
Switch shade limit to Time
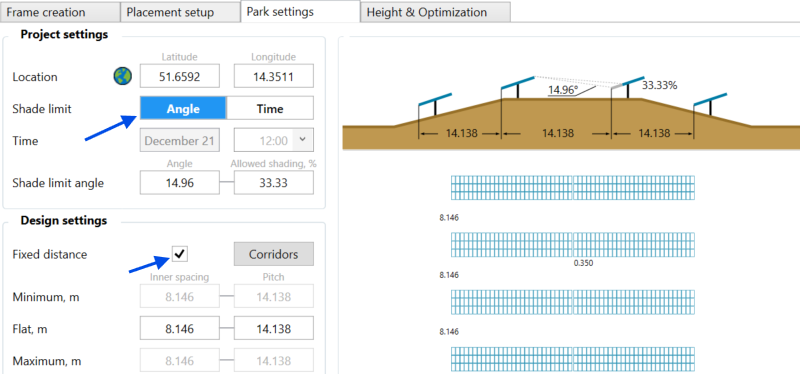point(270,109)
